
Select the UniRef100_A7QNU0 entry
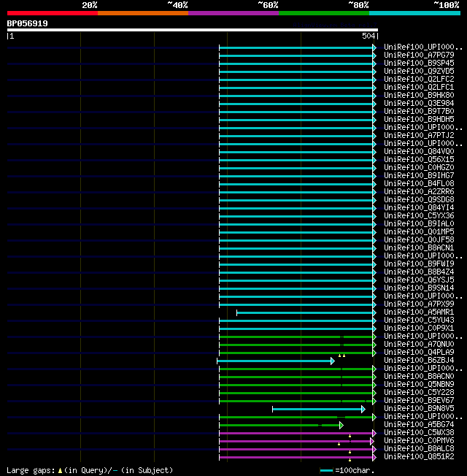tap(419, 345)
